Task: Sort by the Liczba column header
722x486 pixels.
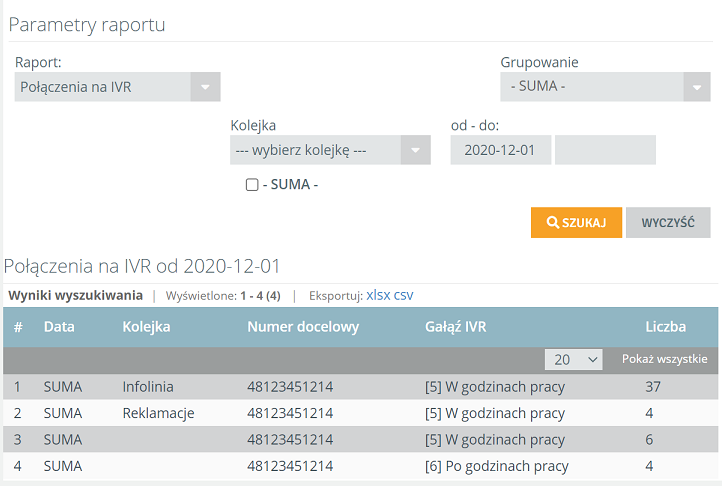Action: (x=665, y=327)
